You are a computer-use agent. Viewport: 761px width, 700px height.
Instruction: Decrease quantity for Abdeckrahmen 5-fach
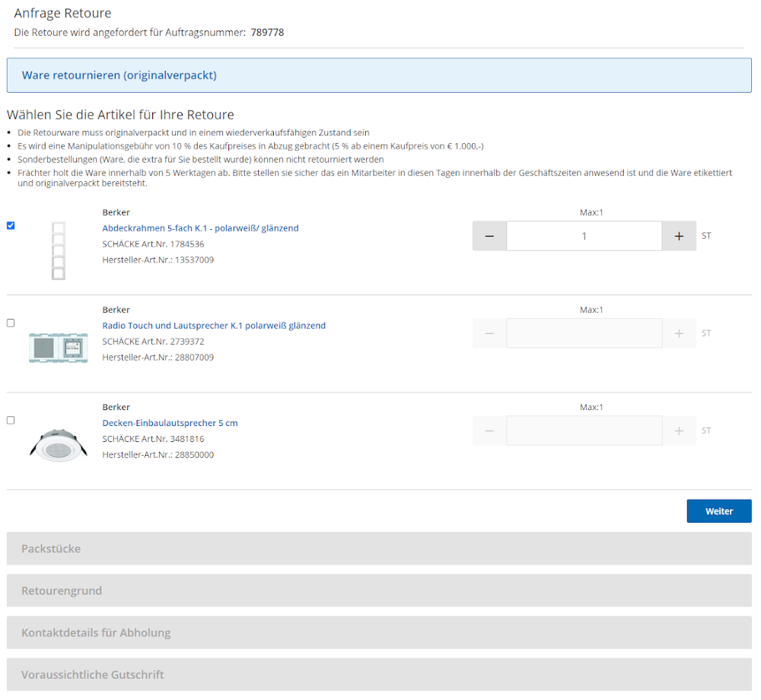coord(489,236)
